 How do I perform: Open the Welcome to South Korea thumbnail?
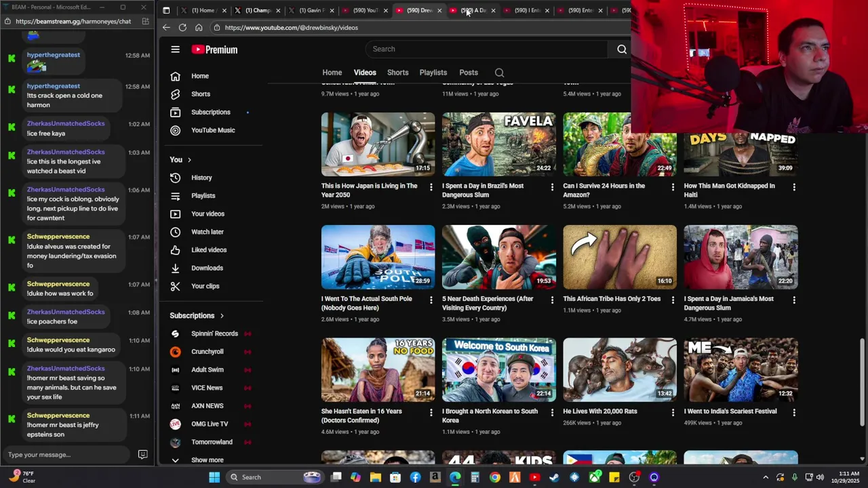point(499,370)
